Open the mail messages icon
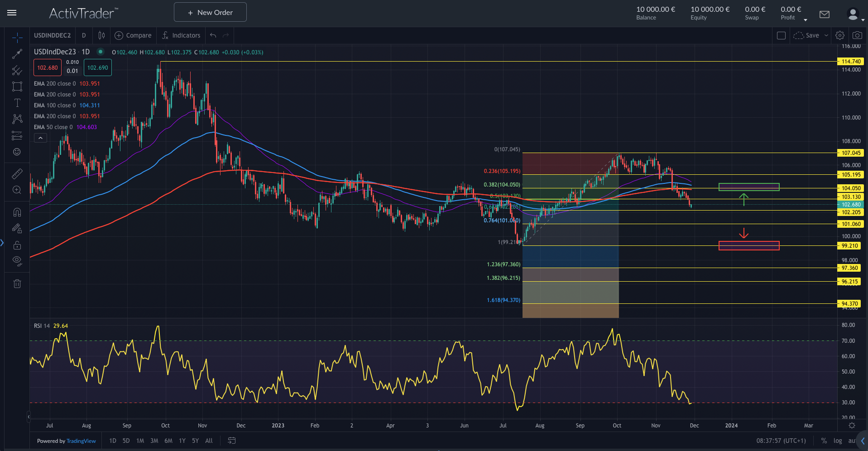868x451 pixels. coord(825,14)
